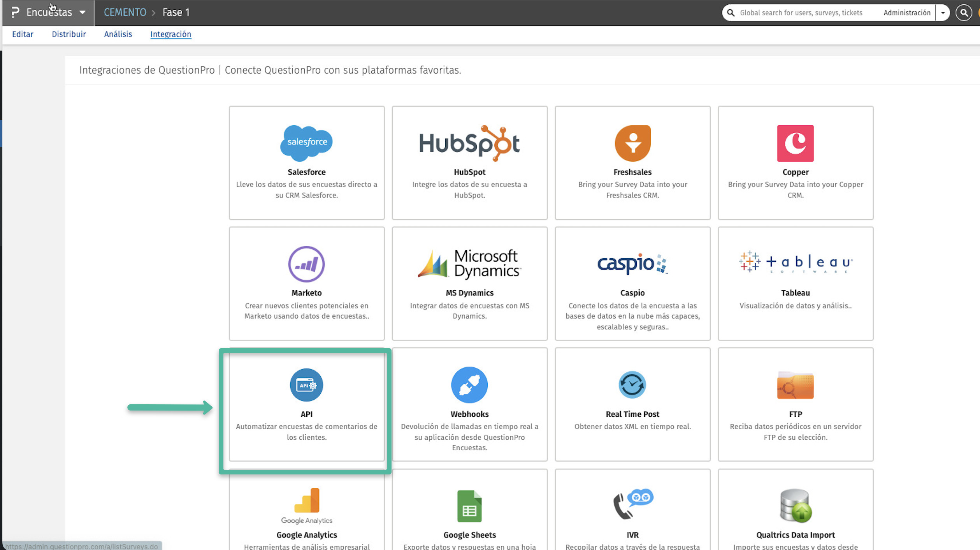Click the Caspio logo
The width and height of the screenshot is (980, 550).
tap(632, 264)
